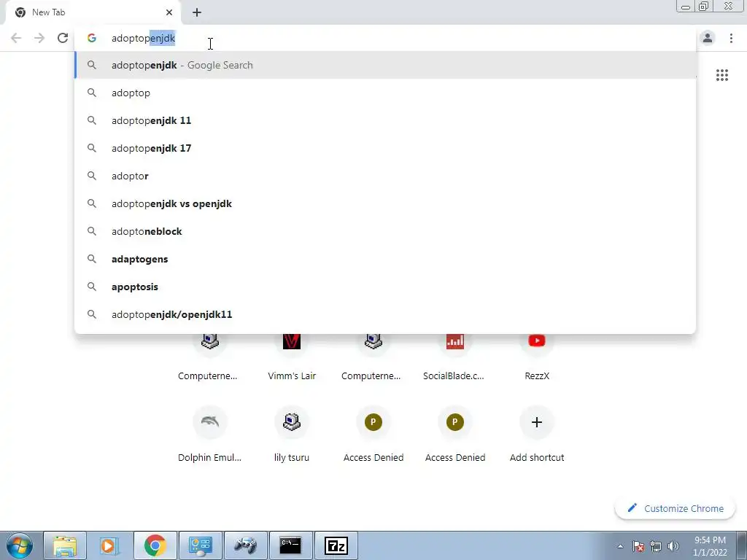Screen dimensions: 747x560
Task: Open the Dolphin Emul... shortcut
Action: [209, 433]
